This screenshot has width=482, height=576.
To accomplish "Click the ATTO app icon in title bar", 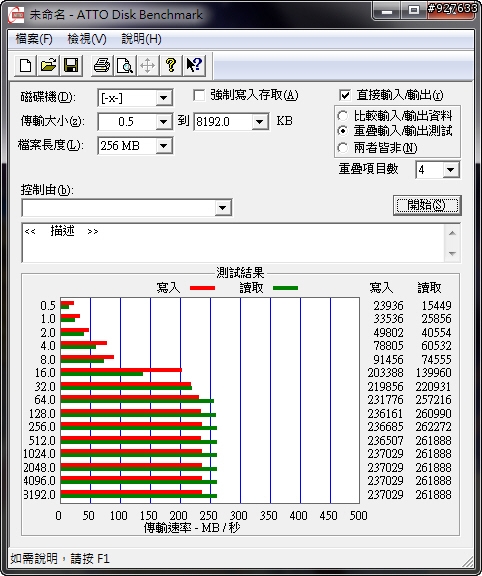I will tap(15, 15).
